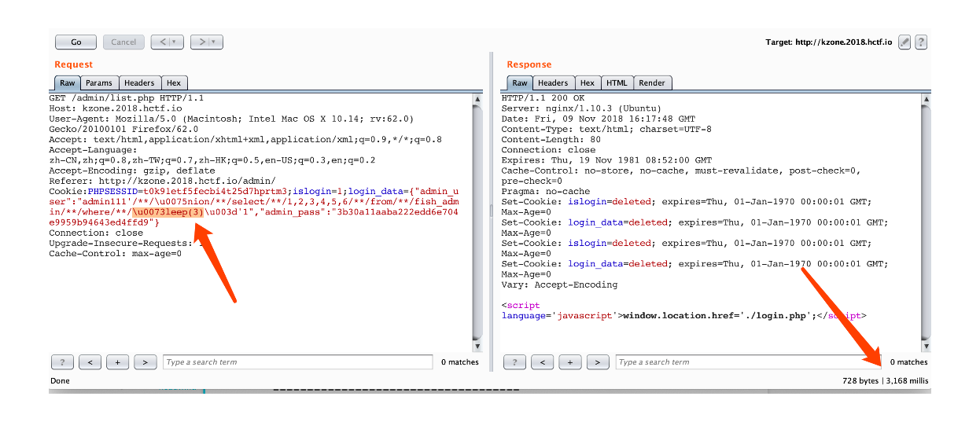
Task: Open response search help button
Action: point(514,362)
